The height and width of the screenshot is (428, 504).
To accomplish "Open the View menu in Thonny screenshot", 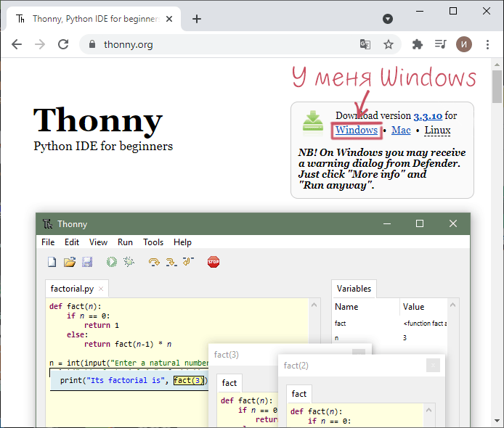I will point(98,242).
